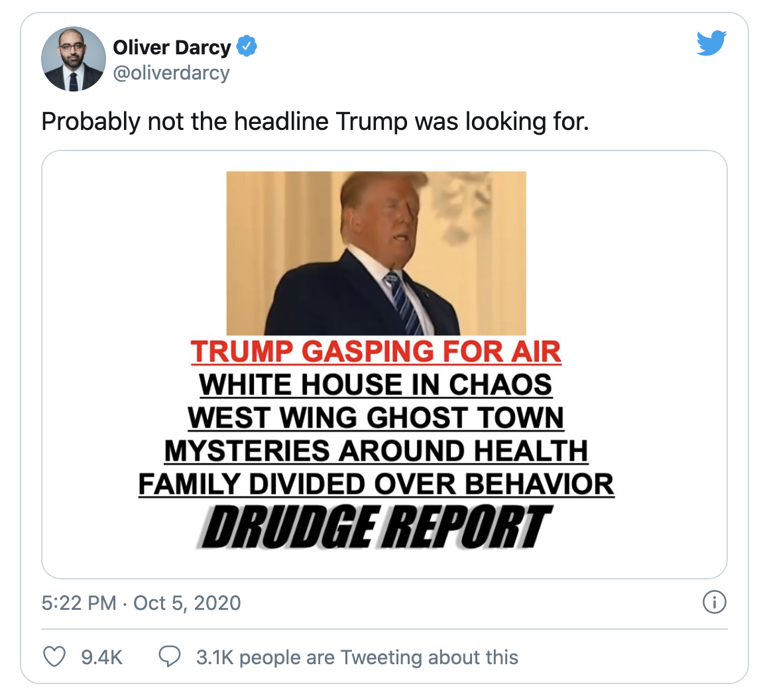Open the @oliverdarcy handle link
Screen dimensions: 765x700
[x=171, y=73]
